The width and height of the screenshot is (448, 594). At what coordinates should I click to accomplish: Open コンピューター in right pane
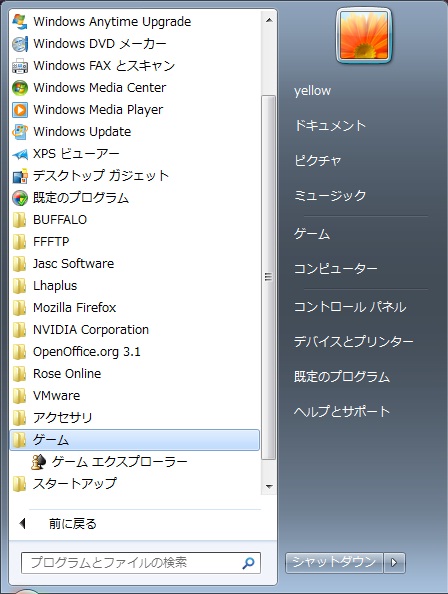point(336,269)
